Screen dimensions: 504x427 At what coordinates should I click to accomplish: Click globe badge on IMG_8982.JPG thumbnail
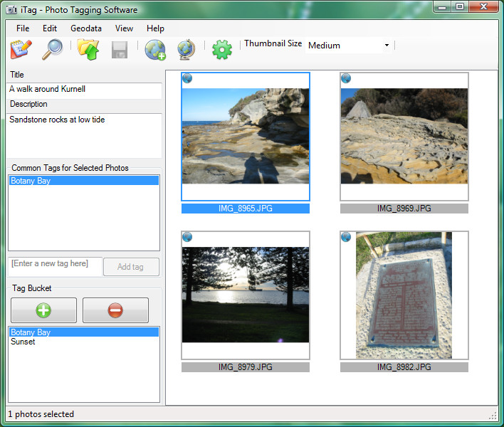(346, 237)
